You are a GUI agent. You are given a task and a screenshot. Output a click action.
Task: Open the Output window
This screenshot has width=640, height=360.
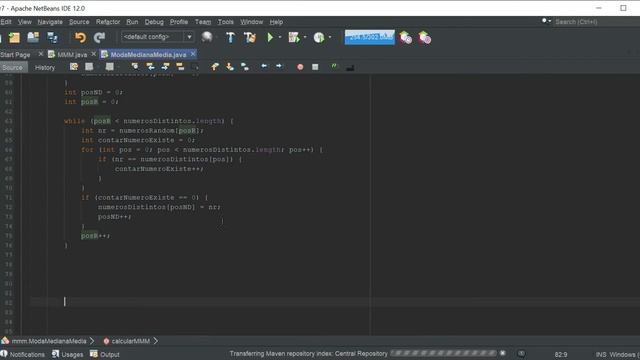pos(105,354)
